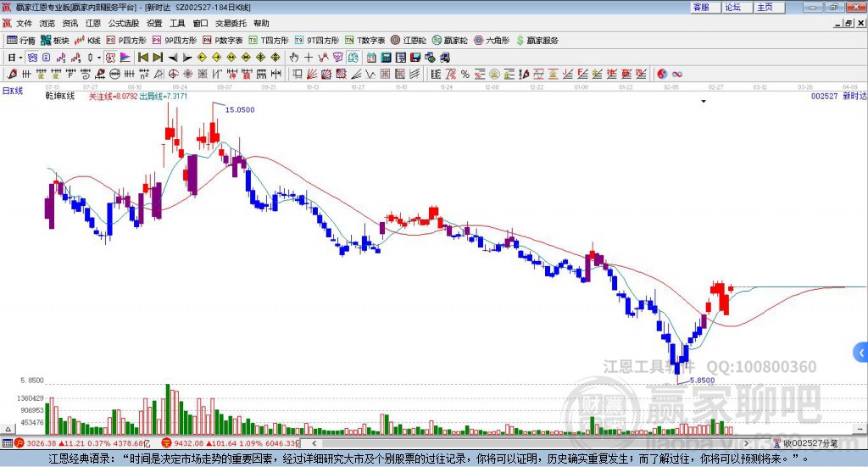The height and width of the screenshot is (467, 868).
Task: Click the 5.8500 low price label
Action: click(702, 381)
